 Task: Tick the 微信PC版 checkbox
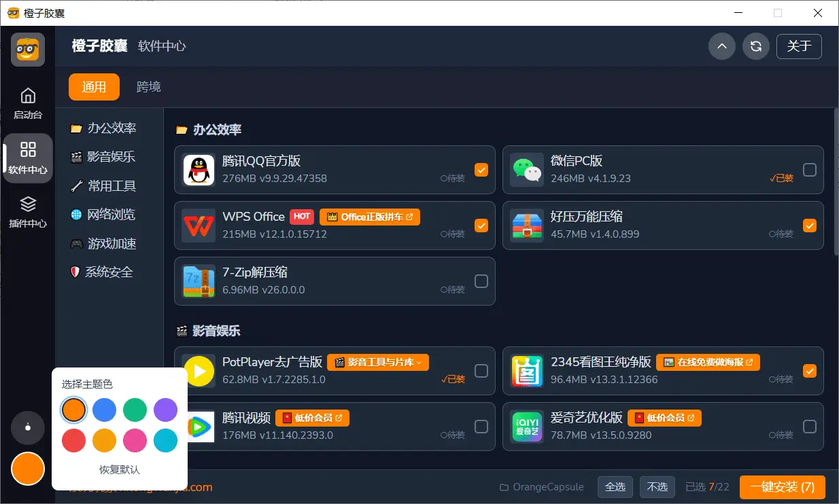(x=809, y=170)
